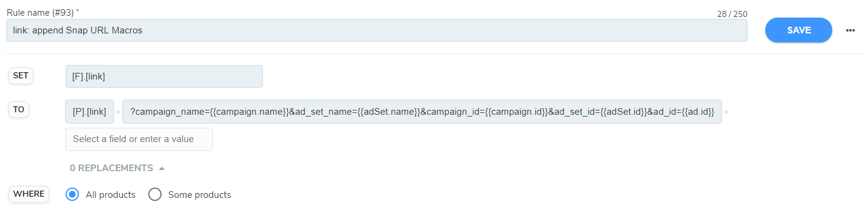This screenshot has width=868, height=224.
Task: Collapse the 0 REPLACEMENTS section
Action: coord(117,168)
